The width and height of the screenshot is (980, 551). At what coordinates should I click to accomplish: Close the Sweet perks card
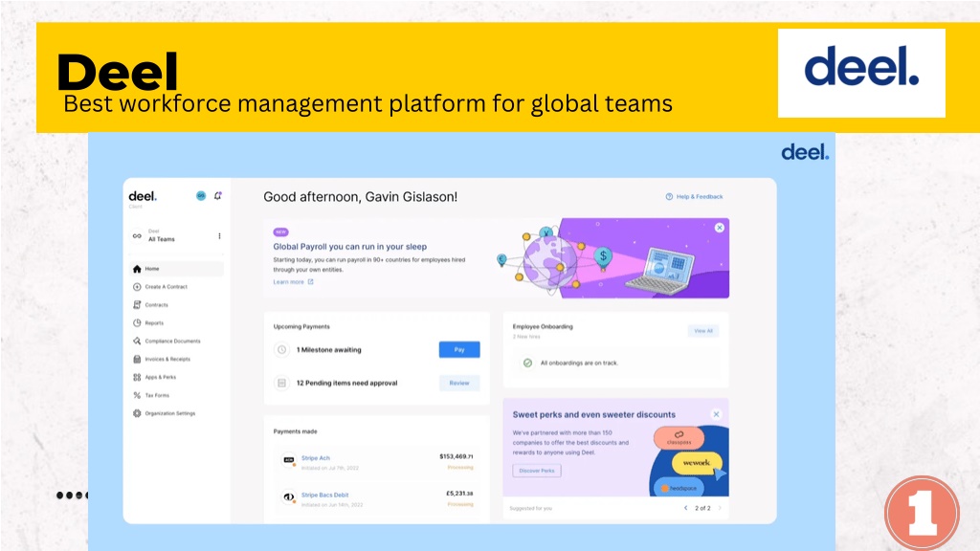coord(716,414)
